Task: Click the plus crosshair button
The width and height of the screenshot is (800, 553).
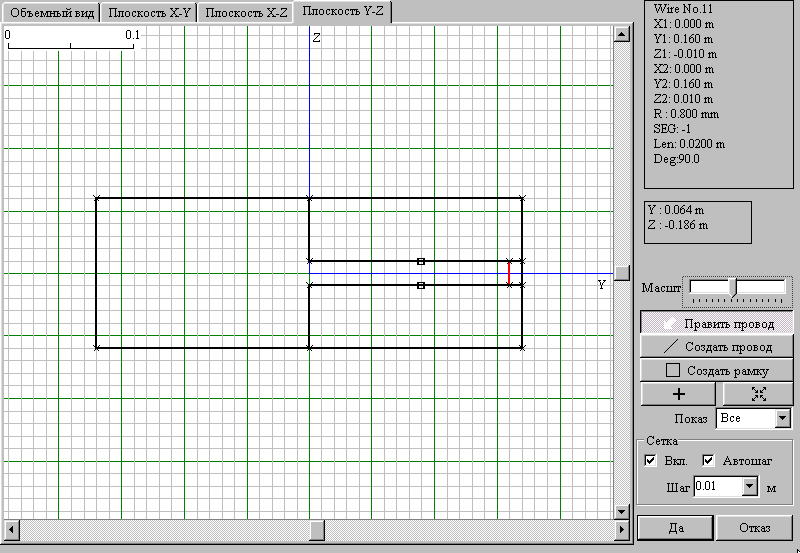Action: [679, 394]
